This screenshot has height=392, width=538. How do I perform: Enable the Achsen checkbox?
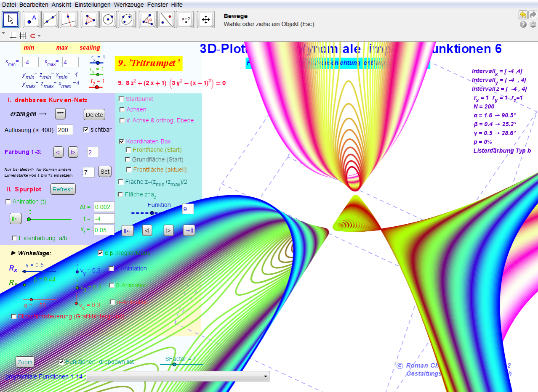point(123,109)
